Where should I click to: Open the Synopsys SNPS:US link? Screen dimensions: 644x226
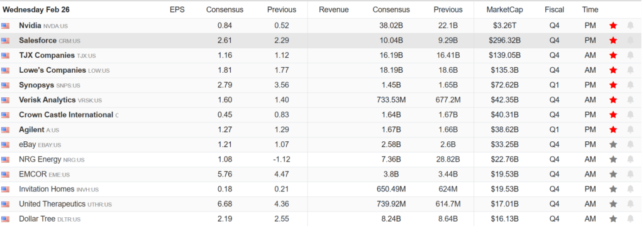pyautogui.click(x=50, y=85)
